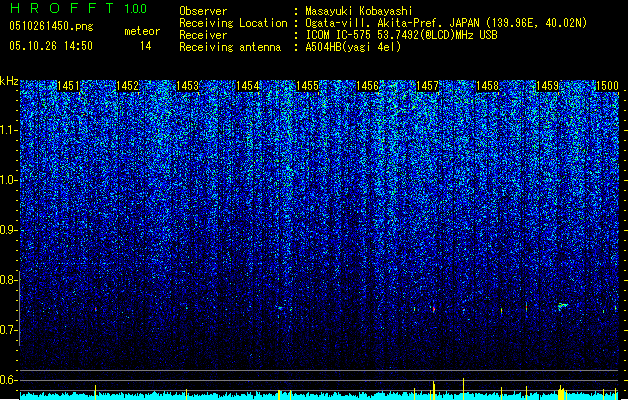Screen dimensions: 629x400
Task: Click the wide yellow spike cluster near 1459
Action: click(x=561, y=393)
